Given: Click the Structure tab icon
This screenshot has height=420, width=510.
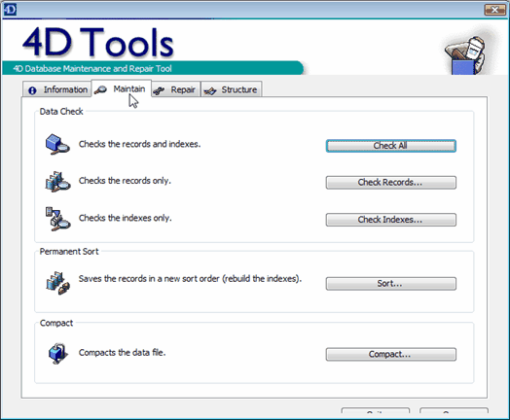Looking at the screenshot, I should 210,91.
